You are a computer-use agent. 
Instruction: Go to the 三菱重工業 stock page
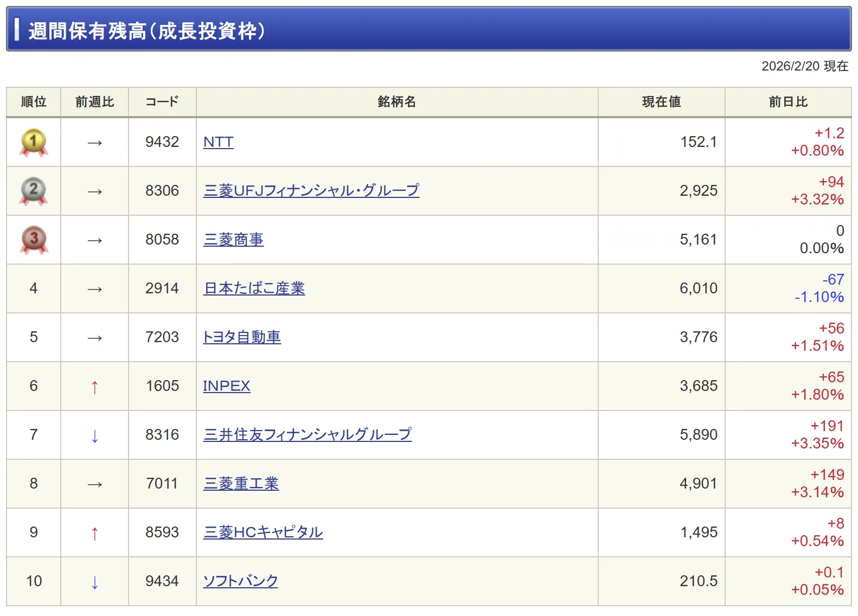[x=241, y=484]
